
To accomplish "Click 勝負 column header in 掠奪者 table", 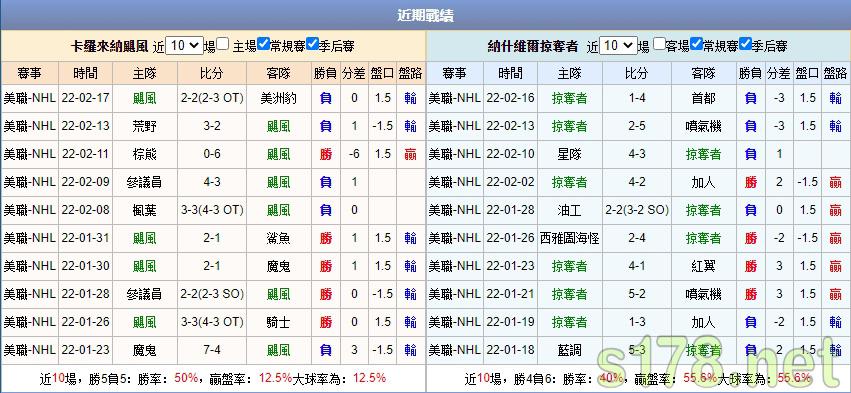I will (751, 73).
